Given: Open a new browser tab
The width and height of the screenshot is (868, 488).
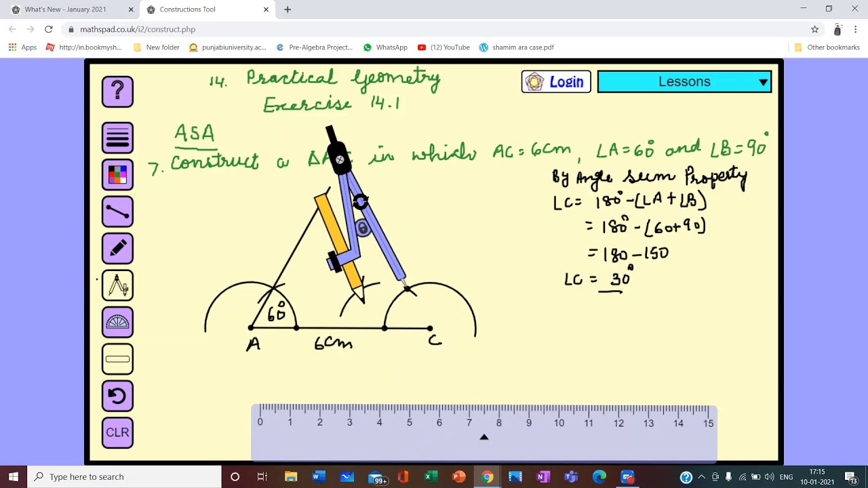Looking at the screenshot, I should coord(288,9).
